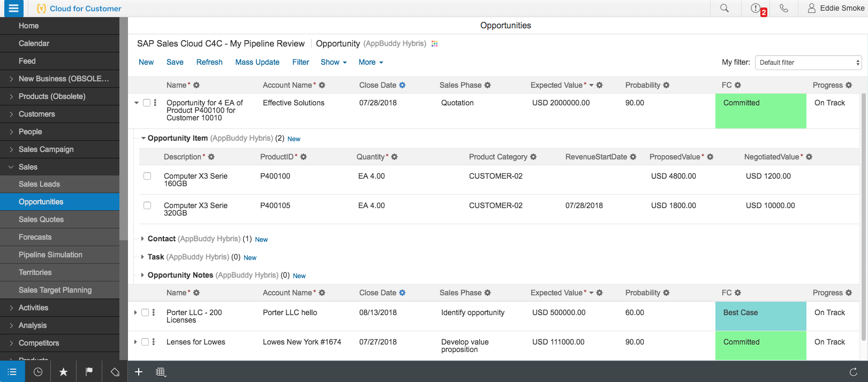Open gear for Product Category column
The width and height of the screenshot is (868, 382).
pos(533,157)
